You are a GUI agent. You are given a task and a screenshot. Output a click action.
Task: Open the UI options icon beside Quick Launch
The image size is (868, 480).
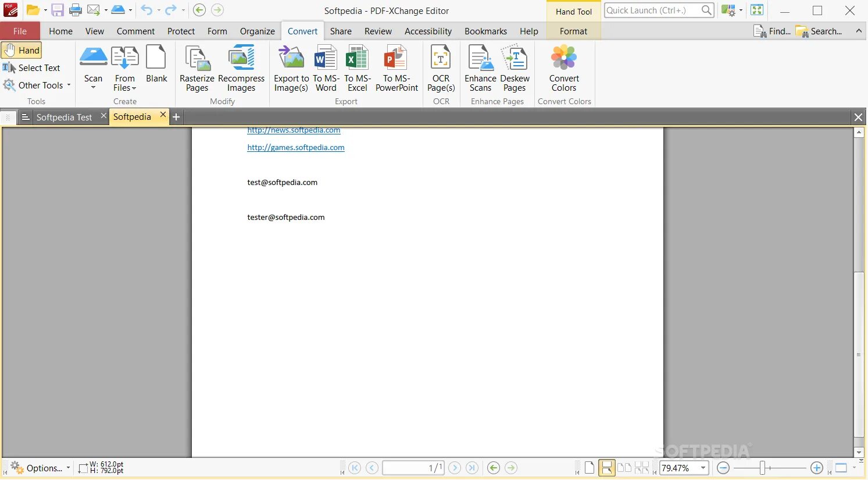[x=728, y=10]
